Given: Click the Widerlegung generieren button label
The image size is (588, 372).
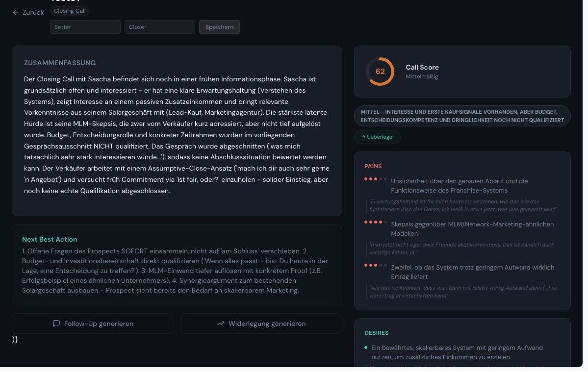Looking at the screenshot, I should pos(267,323).
